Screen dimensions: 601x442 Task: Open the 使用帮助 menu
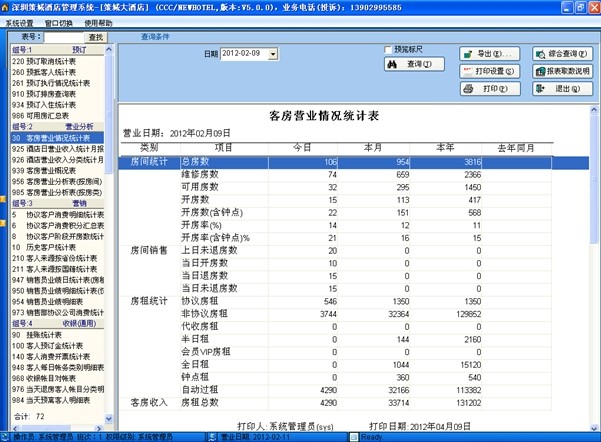coord(98,23)
